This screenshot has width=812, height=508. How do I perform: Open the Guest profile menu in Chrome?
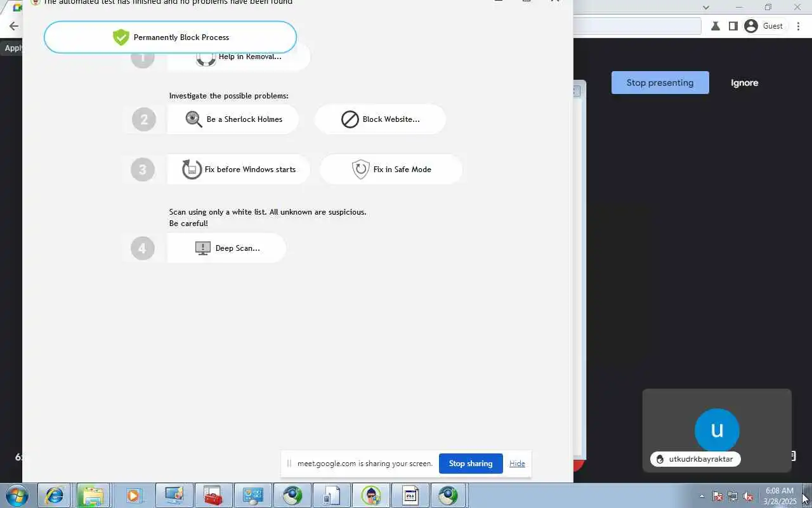pos(764,26)
